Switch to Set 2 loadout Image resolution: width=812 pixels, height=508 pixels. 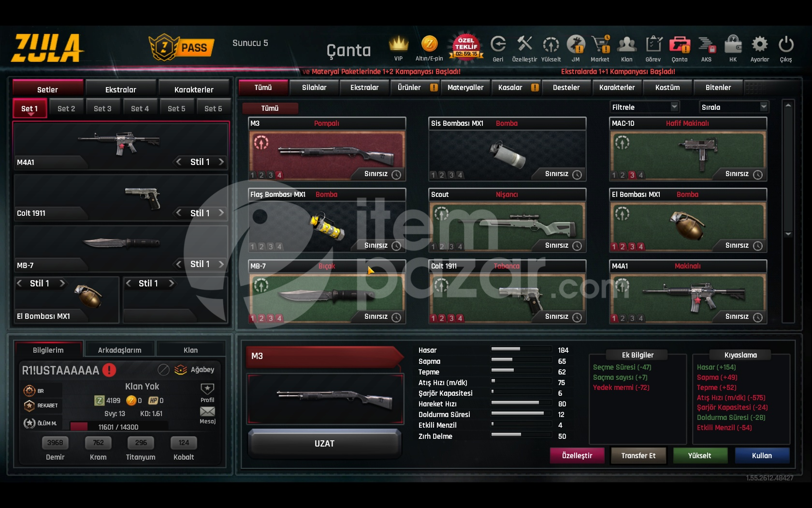click(66, 108)
